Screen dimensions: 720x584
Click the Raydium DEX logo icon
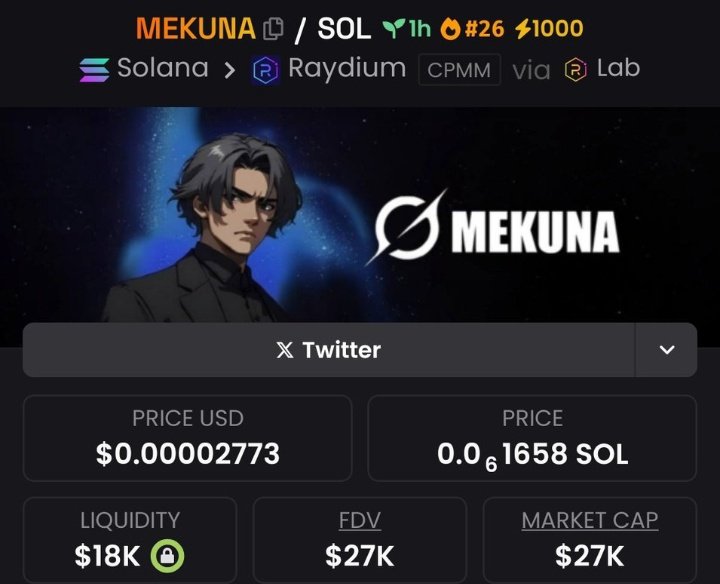pyautogui.click(x=266, y=70)
